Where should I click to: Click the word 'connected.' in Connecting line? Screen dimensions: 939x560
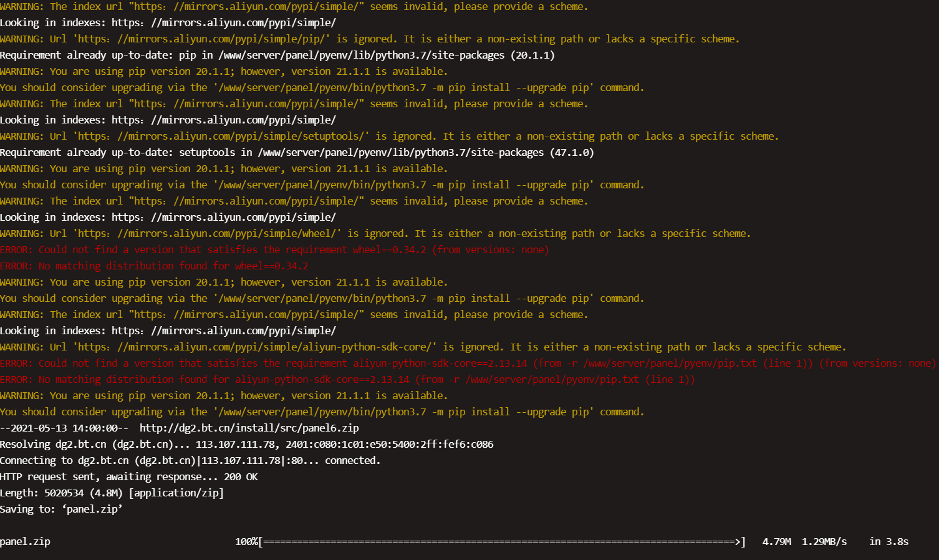352,460
